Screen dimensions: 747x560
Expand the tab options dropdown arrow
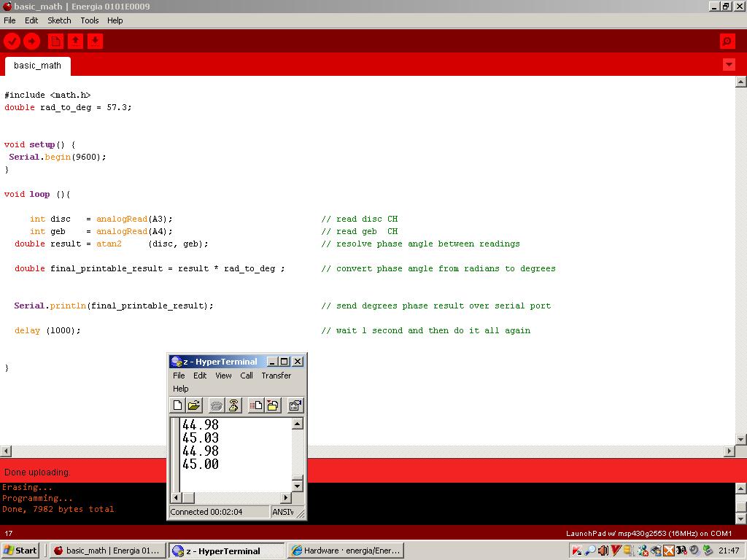tap(729, 65)
